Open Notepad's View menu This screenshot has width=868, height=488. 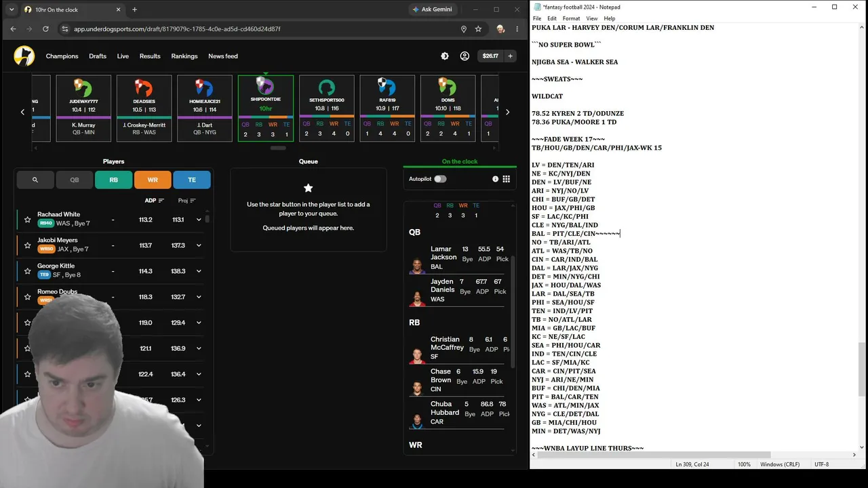[x=592, y=18]
